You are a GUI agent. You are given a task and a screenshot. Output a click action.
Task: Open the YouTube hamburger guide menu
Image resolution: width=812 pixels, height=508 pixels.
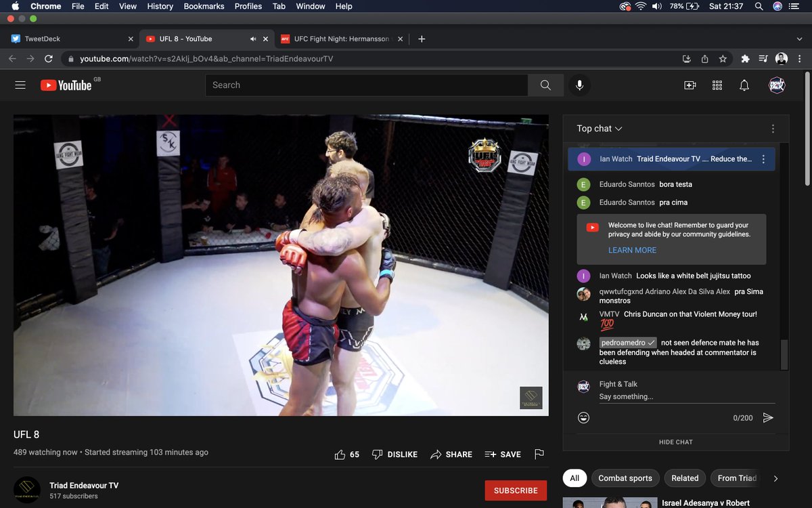coord(20,85)
